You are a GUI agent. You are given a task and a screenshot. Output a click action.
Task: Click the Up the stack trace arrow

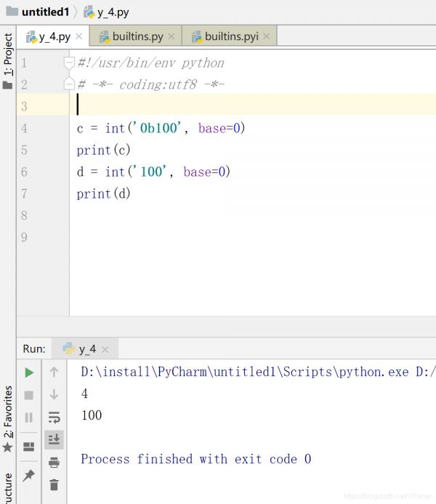pyautogui.click(x=54, y=372)
